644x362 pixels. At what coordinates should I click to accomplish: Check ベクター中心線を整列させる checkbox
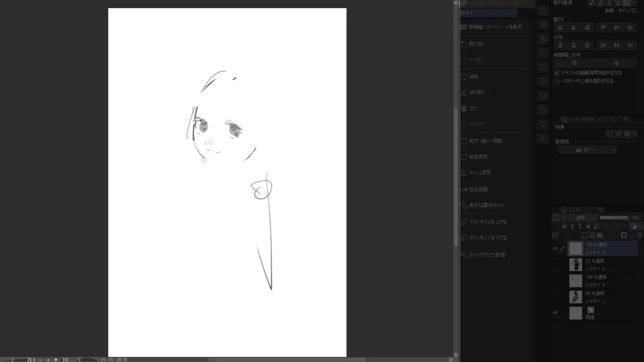pos(557,81)
